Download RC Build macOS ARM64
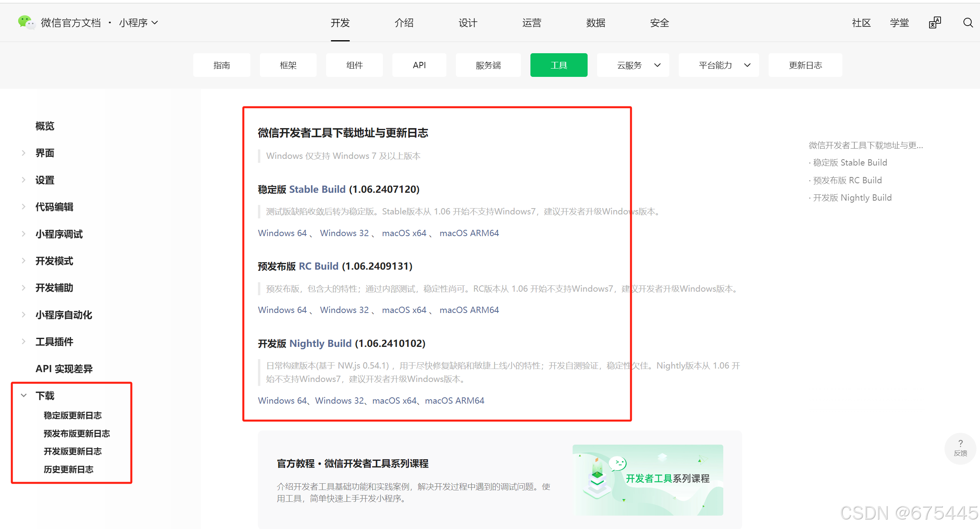Screen dimensions: 980x529 pyautogui.click(x=469, y=310)
